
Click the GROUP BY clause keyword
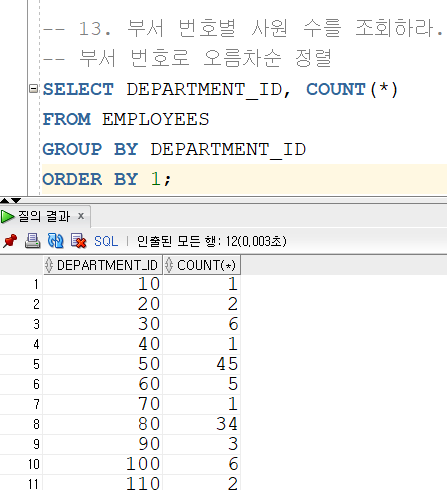(x=90, y=149)
